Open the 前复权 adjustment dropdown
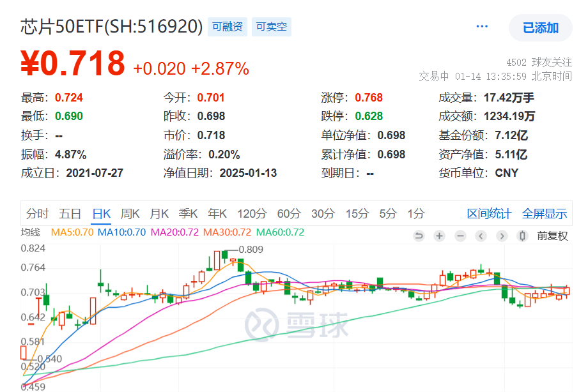The width and height of the screenshot is (588, 392). [552, 236]
